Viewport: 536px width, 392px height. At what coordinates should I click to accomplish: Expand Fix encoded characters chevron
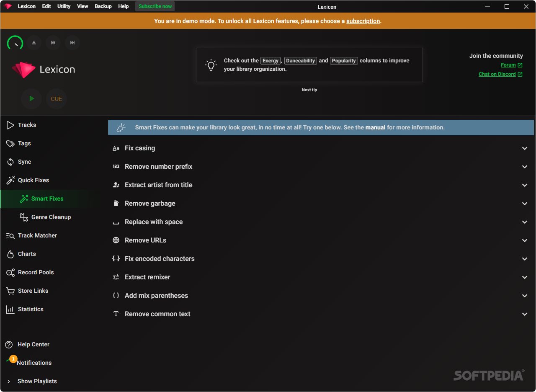[525, 259]
